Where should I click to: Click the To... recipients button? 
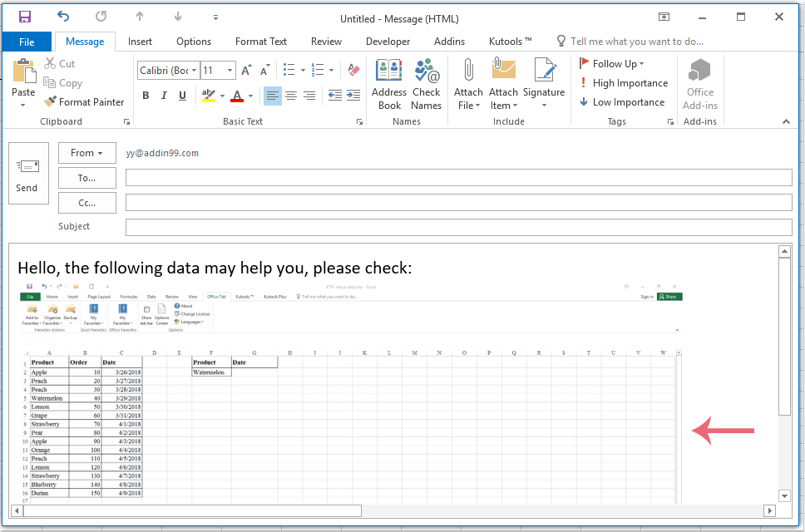(86, 178)
